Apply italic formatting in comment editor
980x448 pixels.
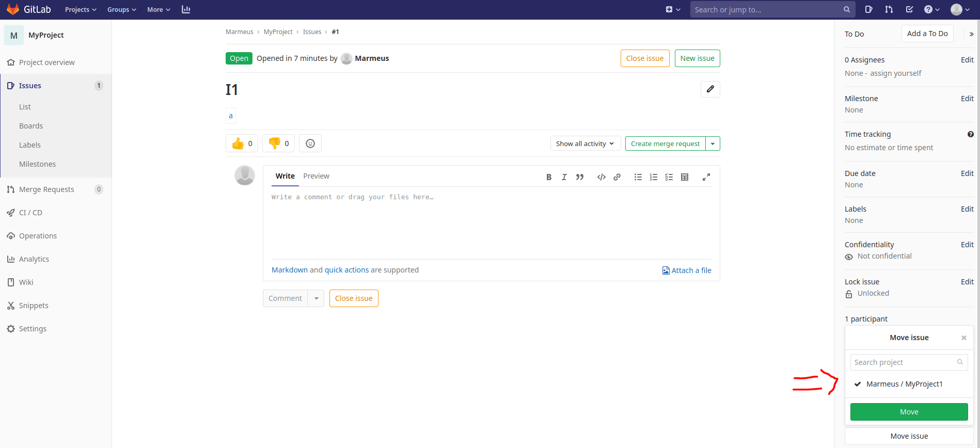click(x=564, y=177)
